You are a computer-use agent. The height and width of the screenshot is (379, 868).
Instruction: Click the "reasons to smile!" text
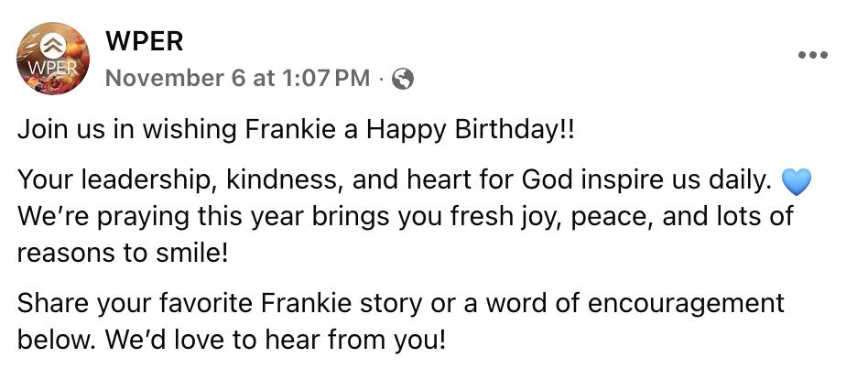(122, 252)
